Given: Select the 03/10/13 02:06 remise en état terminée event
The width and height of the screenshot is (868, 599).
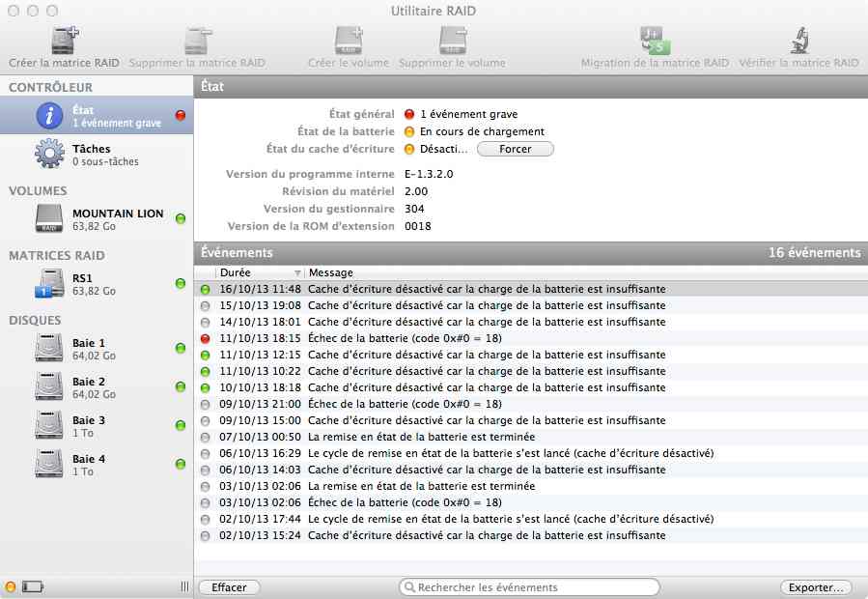Looking at the screenshot, I should pos(531,487).
